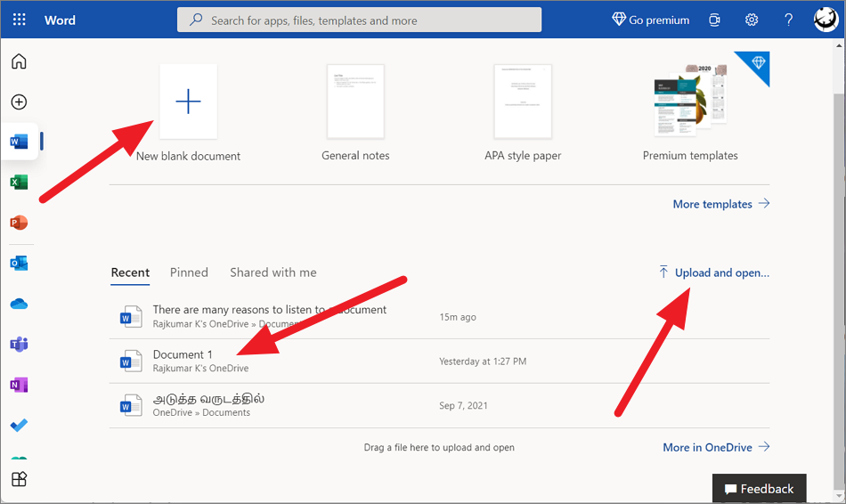Click the 'OneDrive » Documents' location text
This screenshot has height=504, width=846.
pos(201,412)
